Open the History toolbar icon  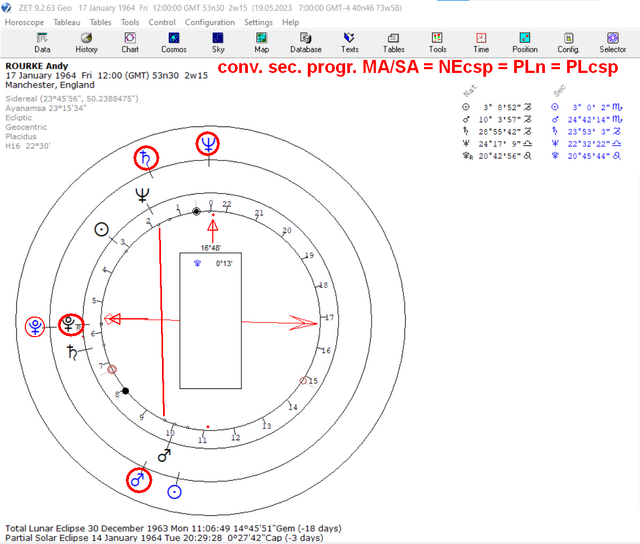pyautogui.click(x=86, y=43)
